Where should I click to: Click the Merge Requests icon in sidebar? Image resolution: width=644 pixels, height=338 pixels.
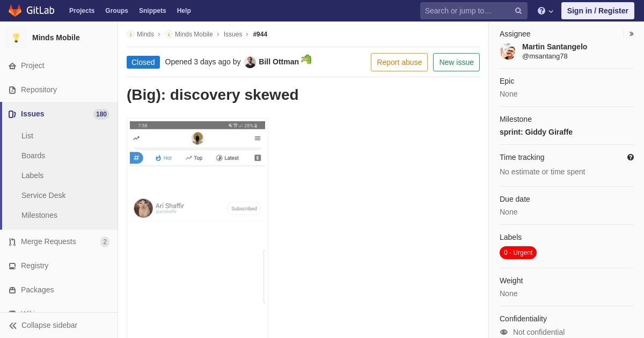12,242
